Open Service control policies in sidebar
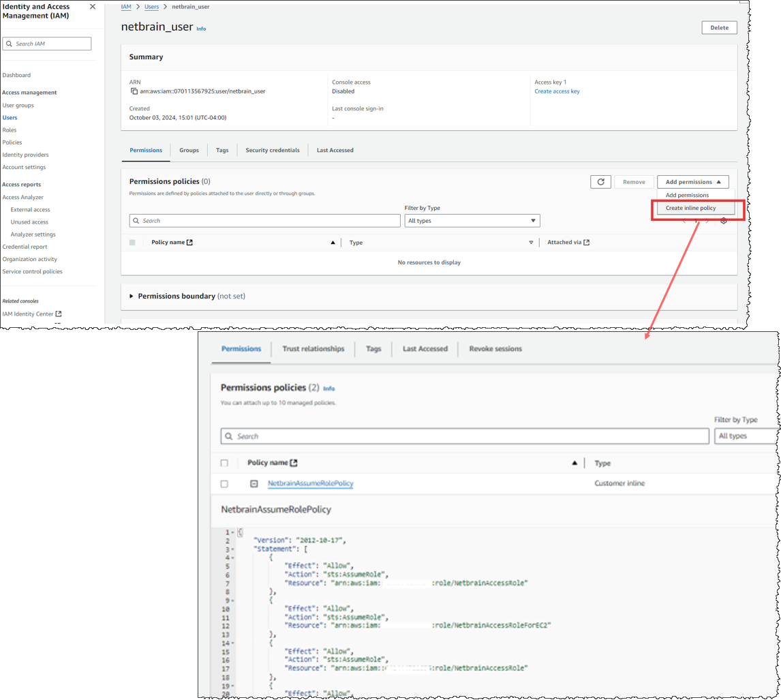This screenshot has width=781, height=700. pos(33,271)
